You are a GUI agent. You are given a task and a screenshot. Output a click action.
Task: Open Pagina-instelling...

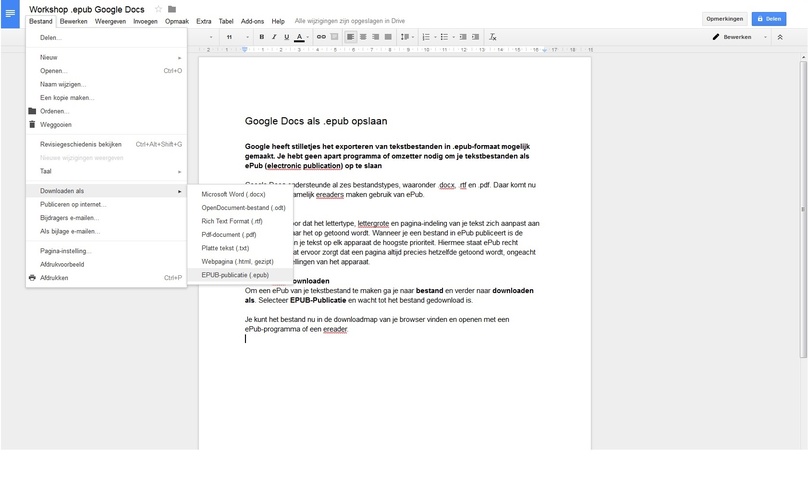106,251
